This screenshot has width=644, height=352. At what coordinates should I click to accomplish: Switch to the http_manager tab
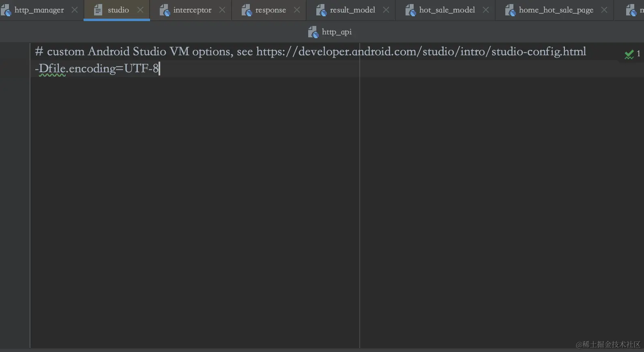[x=39, y=10]
